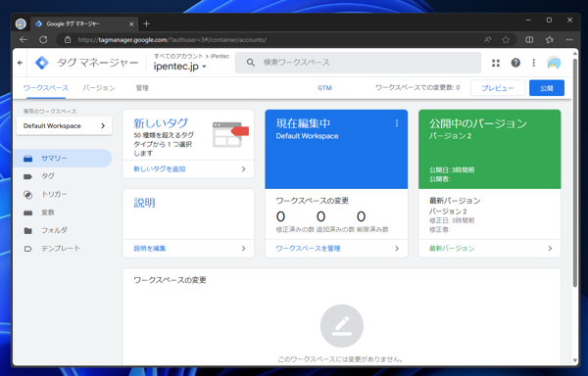
Task: Click the 公開中のバージョン green card
Action: click(489, 149)
